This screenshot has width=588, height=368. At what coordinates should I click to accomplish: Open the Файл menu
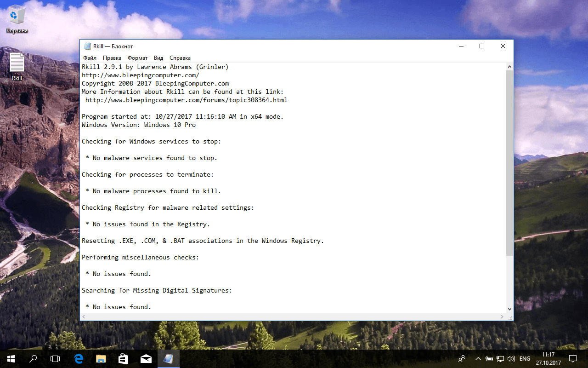coord(90,58)
